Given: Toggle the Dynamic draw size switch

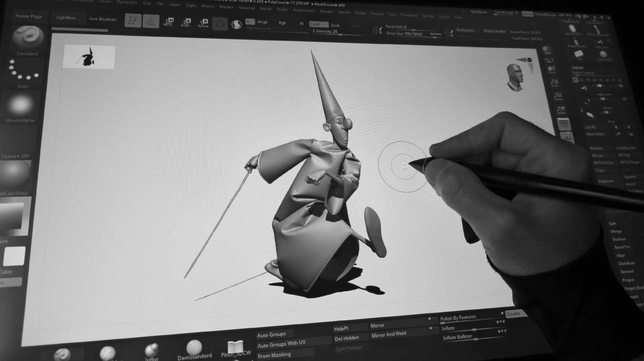Looking at the screenshot, I should click(435, 34).
